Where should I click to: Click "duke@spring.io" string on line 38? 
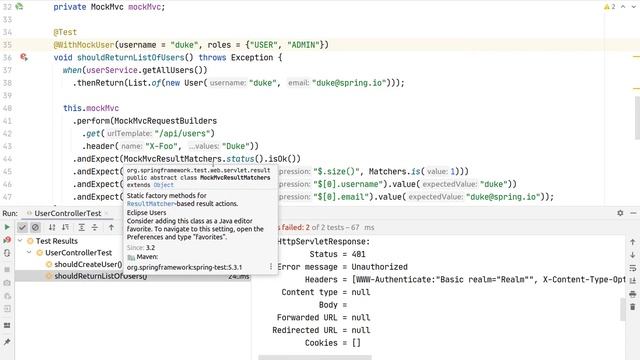point(348,83)
